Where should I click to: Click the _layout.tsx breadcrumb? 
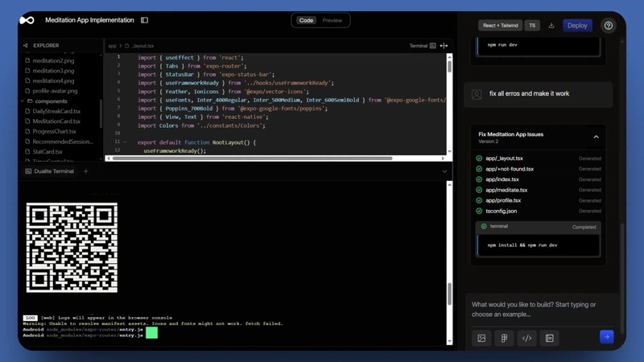[x=143, y=46]
